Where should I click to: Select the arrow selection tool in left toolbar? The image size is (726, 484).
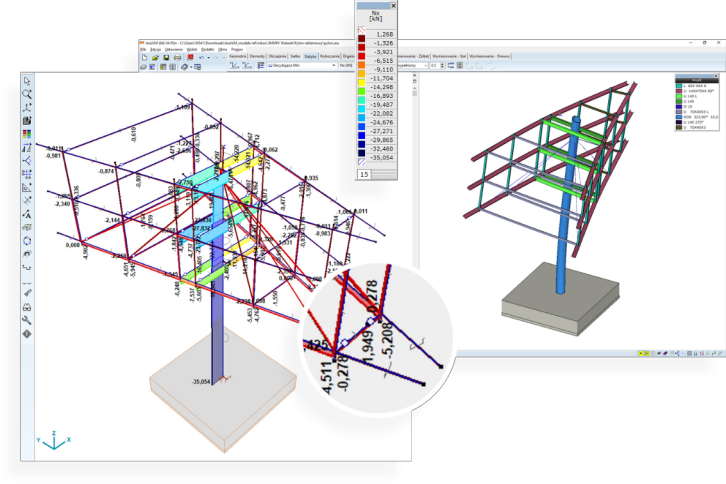pos(27,81)
